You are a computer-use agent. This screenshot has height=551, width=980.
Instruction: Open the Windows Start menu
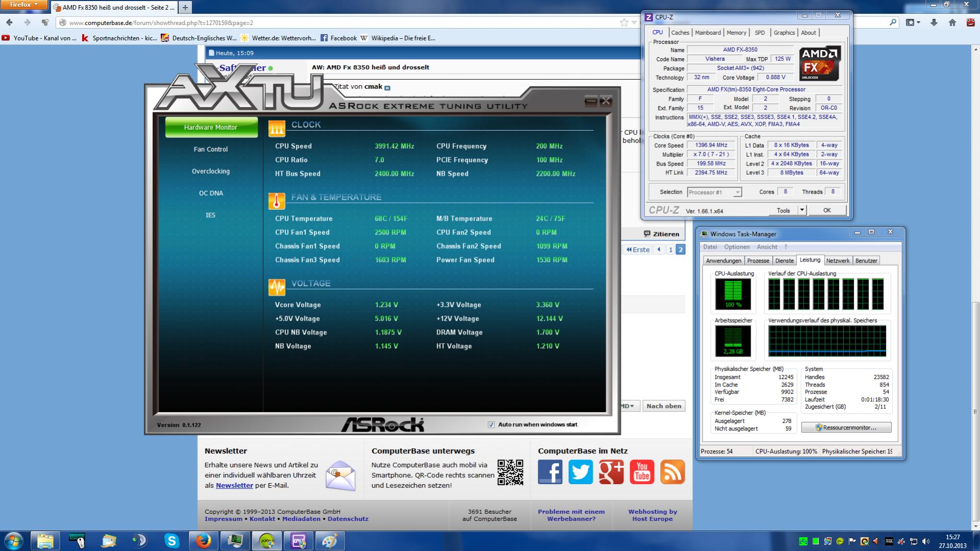point(14,541)
